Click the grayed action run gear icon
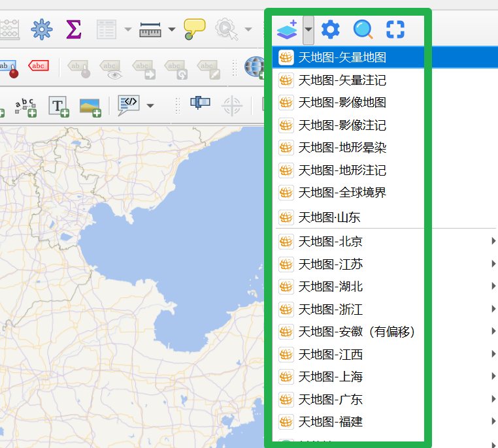The width and height of the screenshot is (498, 448). [x=226, y=29]
